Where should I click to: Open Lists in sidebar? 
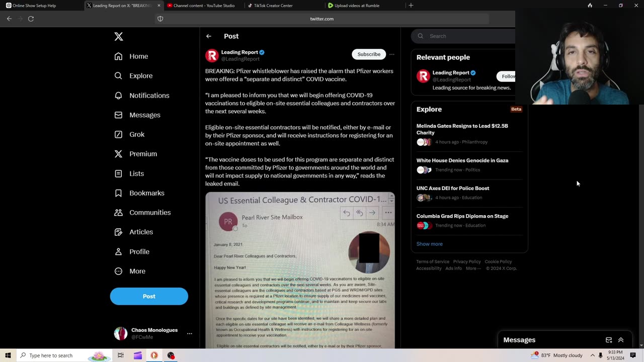point(129,173)
